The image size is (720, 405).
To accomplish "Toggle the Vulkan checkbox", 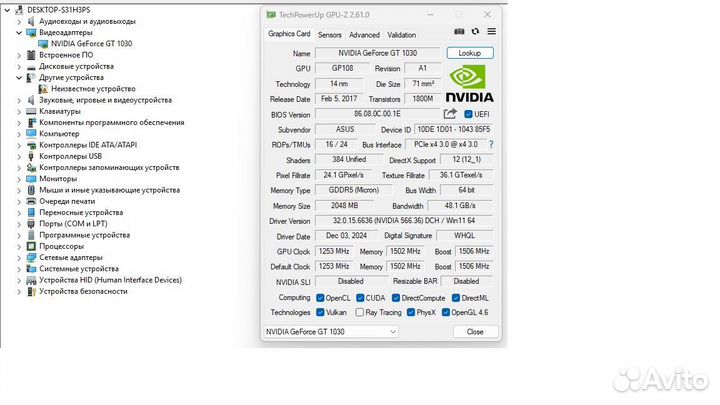I will tap(320, 312).
